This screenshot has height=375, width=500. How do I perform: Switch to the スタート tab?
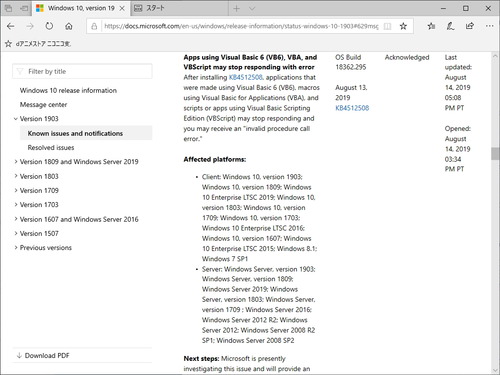(155, 8)
